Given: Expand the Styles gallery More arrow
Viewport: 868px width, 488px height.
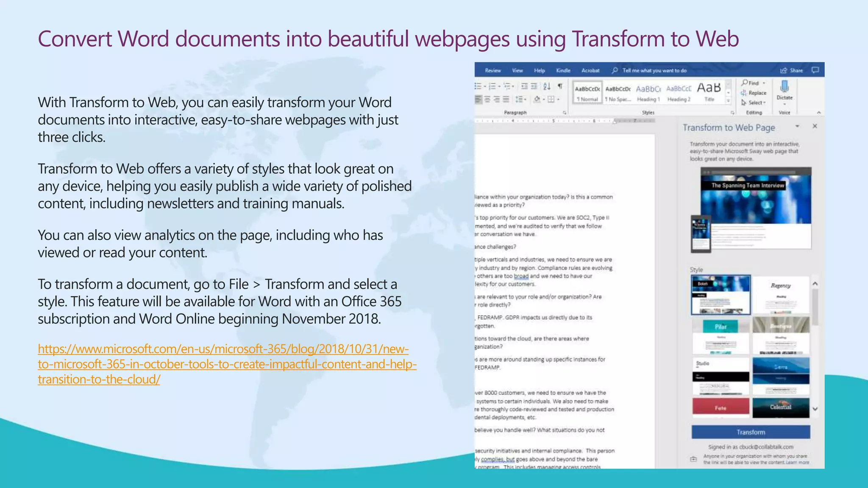Looking at the screenshot, I should [728, 101].
